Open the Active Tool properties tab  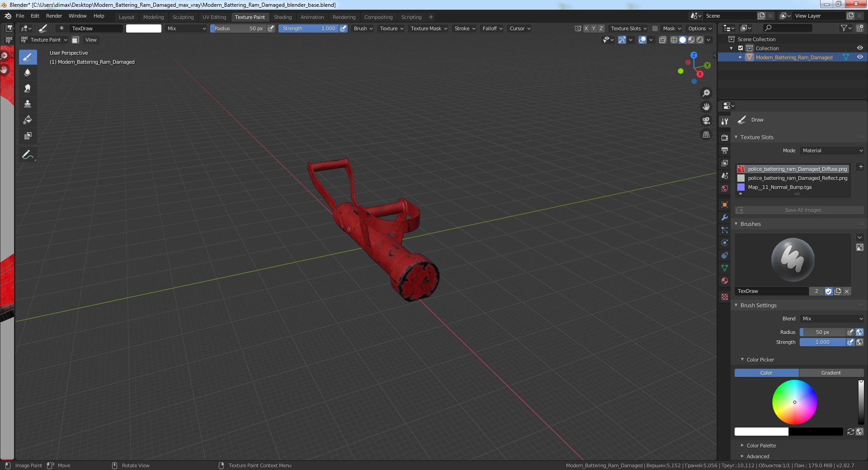click(x=725, y=121)
